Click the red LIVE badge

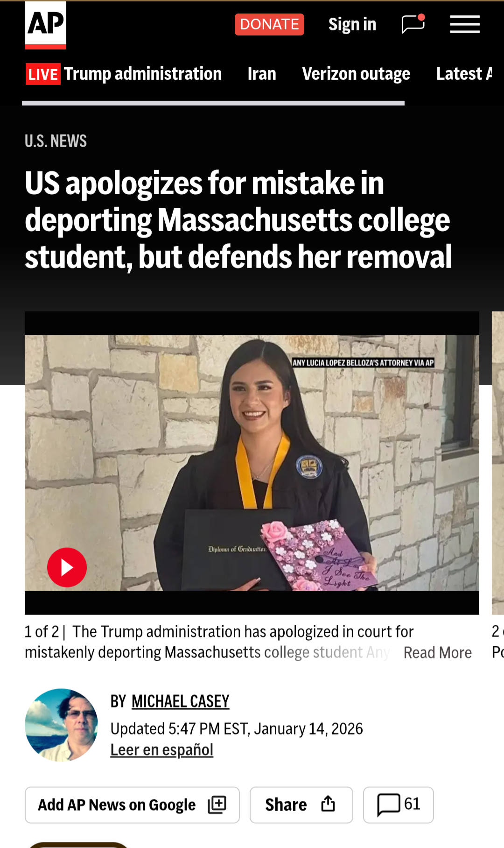coord(43,74)
